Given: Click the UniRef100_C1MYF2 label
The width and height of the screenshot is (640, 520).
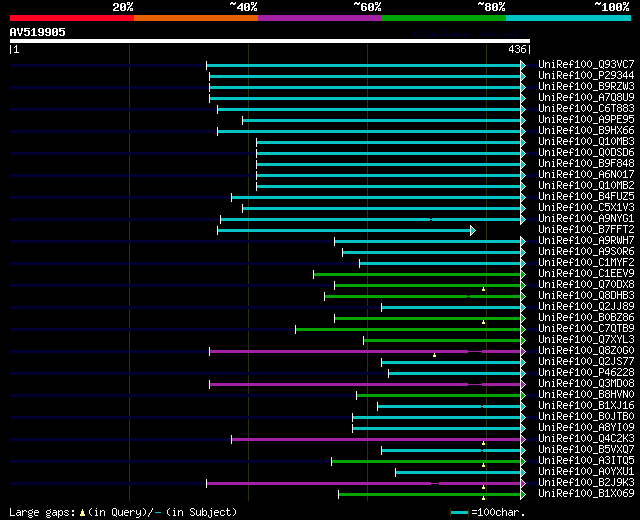Looking at the screenshot, I should point(586,262).
